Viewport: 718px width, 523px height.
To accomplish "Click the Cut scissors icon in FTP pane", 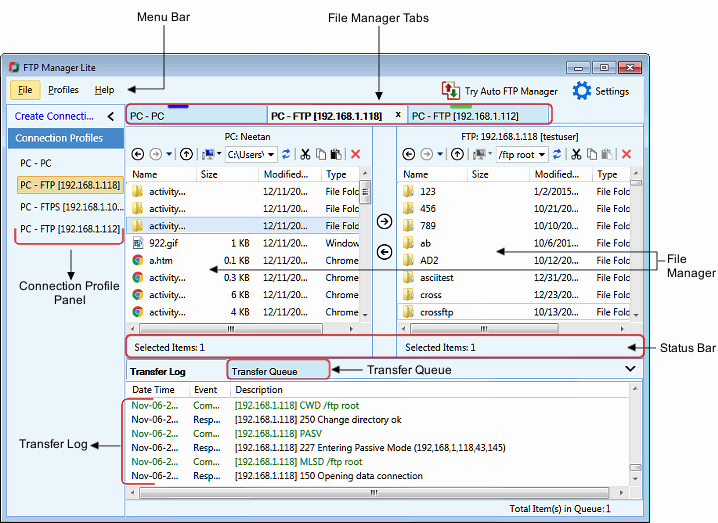I will point(576,155).
